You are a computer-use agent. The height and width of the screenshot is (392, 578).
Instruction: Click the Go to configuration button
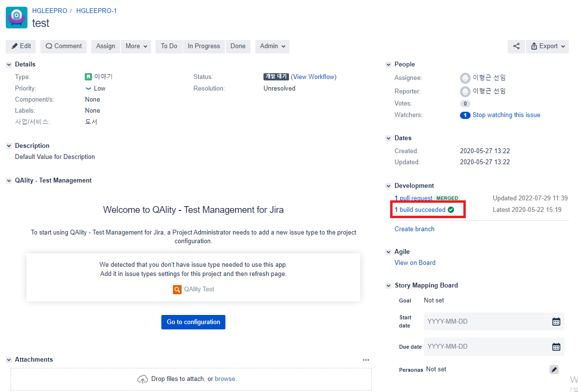pyautogui.click(x=193, y=322)
